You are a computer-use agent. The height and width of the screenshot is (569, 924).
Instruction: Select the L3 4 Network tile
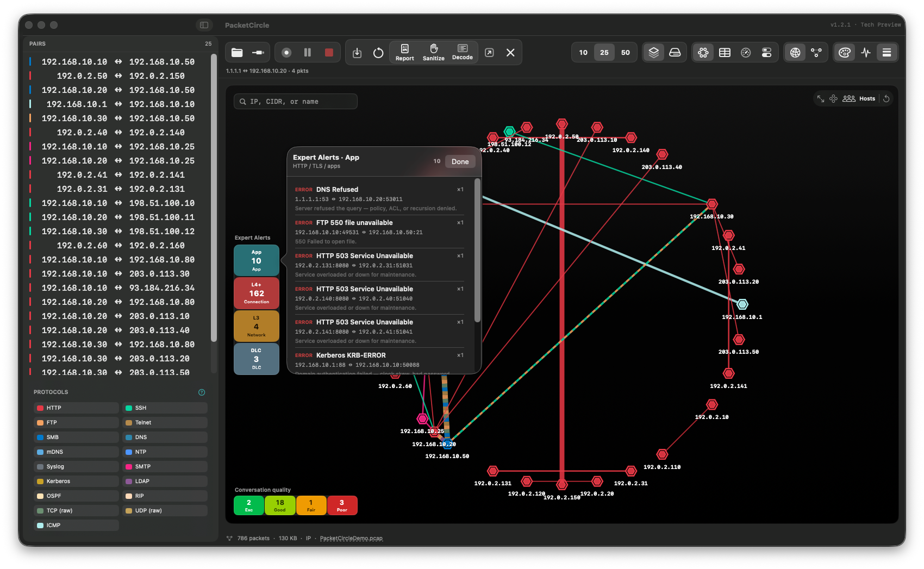[257, 326]
